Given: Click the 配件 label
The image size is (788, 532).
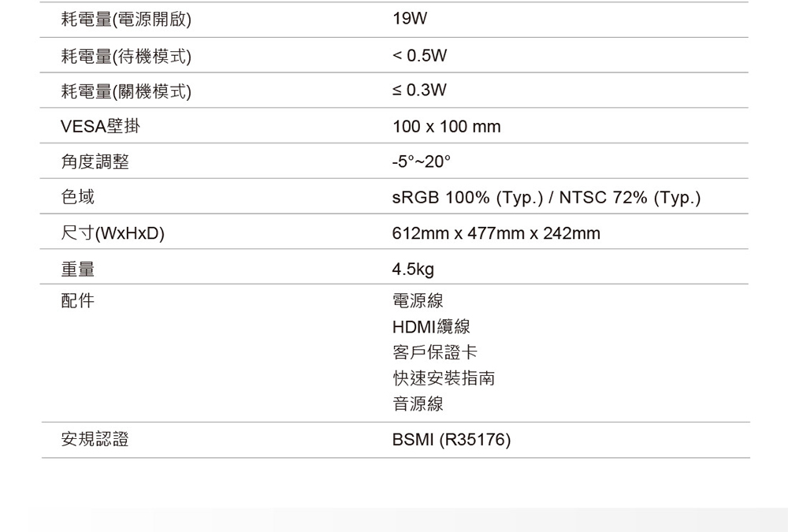Looking at the screenshot, I should tap(77, 300).
